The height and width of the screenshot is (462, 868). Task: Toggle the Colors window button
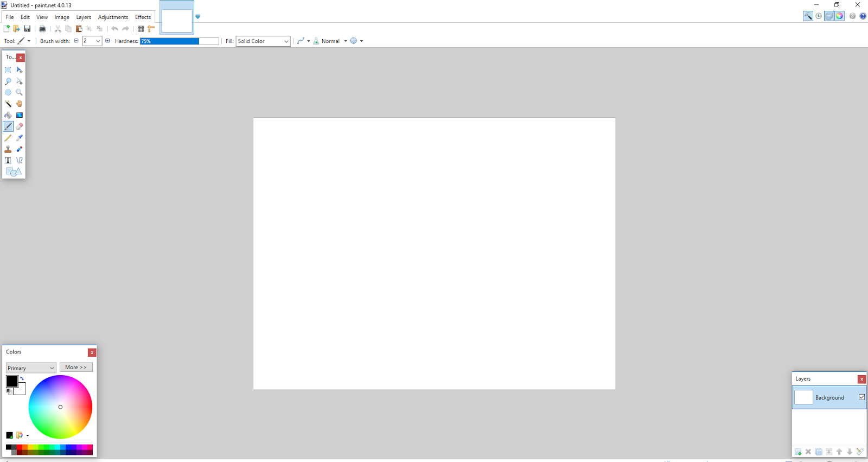click(x=839, y=16)
